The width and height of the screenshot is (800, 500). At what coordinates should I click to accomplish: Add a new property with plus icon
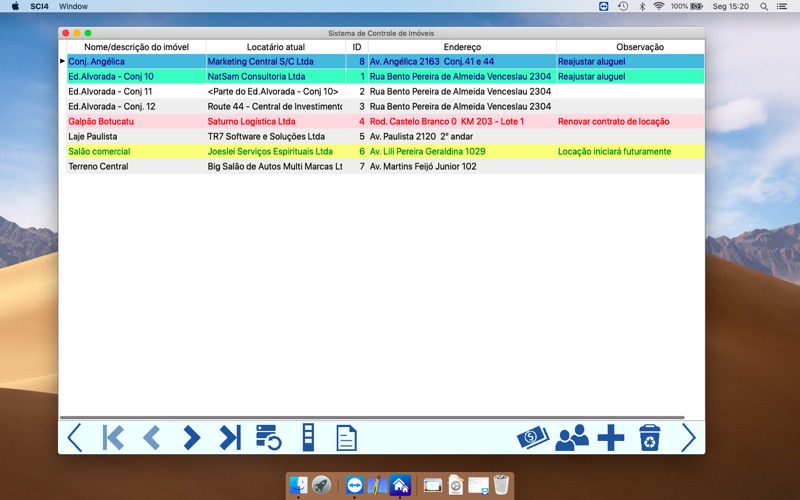pos(611,438)
